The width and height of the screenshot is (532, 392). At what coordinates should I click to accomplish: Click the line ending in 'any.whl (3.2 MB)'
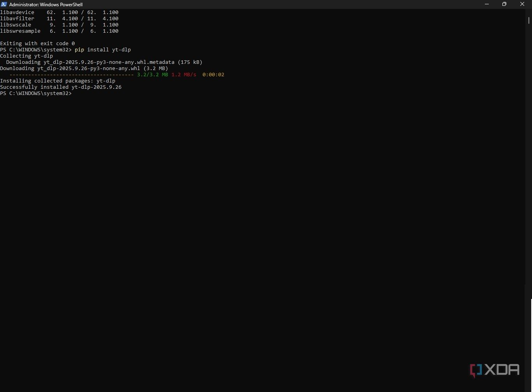(x=84, y=69)
